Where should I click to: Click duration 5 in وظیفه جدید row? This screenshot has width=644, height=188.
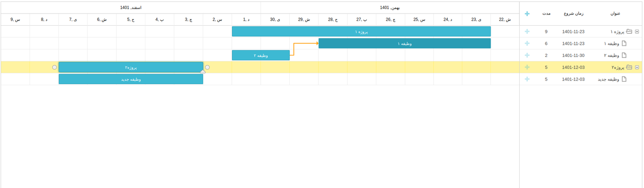[x=546, y=79]
